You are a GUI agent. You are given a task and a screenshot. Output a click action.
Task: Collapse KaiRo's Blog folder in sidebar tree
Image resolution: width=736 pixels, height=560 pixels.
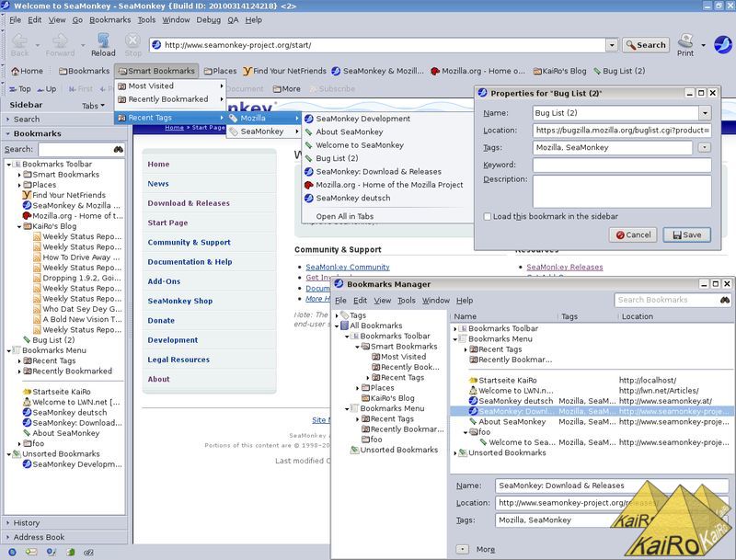pos(19,226)
